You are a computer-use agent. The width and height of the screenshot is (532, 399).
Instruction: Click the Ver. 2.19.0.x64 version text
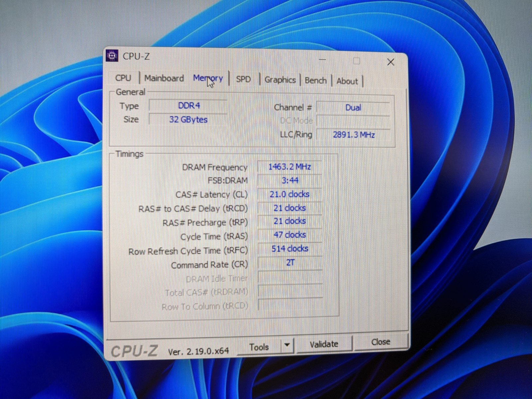(x=199, y=351)
